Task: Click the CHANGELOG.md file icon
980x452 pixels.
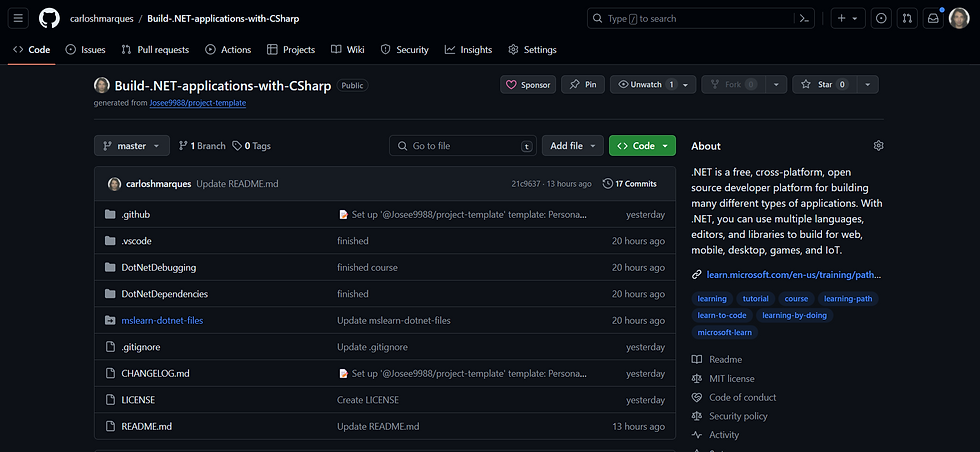Action: point(110,374)
